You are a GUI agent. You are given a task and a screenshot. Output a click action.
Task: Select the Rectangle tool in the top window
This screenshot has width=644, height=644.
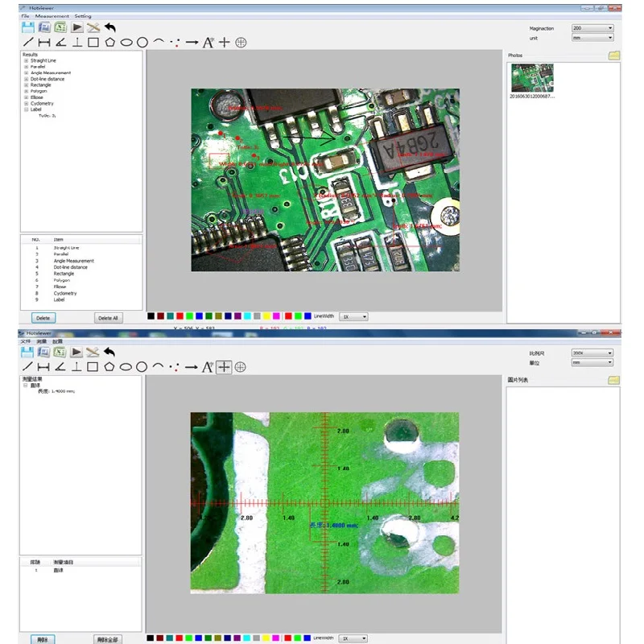[x=93, y=43]
